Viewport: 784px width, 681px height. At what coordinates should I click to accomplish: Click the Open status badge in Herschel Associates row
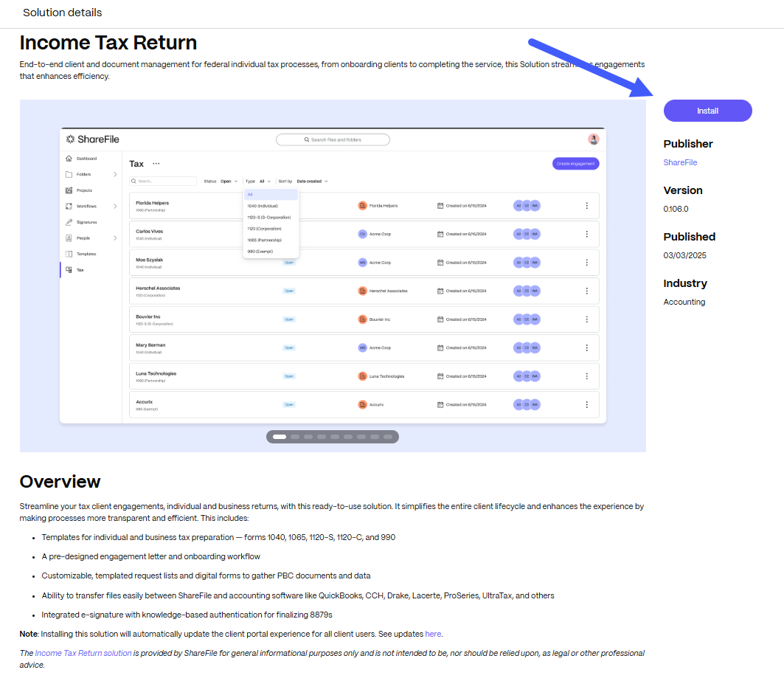289,291
